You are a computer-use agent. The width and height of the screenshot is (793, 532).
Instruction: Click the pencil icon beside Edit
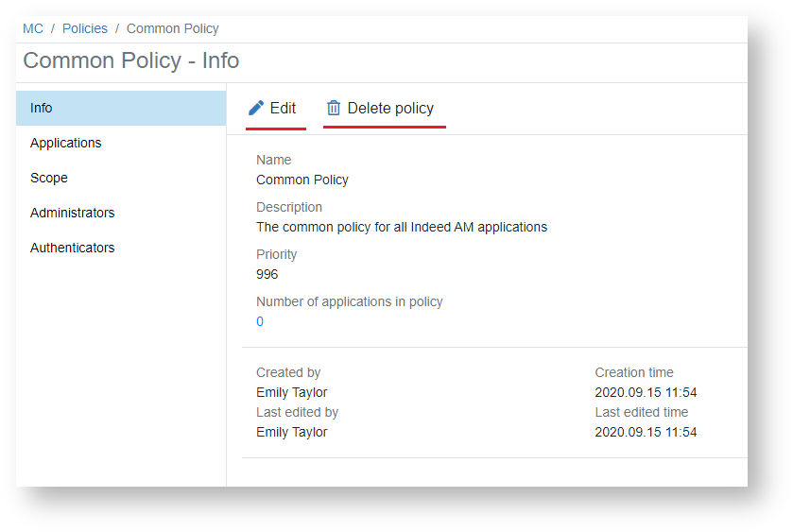click(x=255, y=109)
